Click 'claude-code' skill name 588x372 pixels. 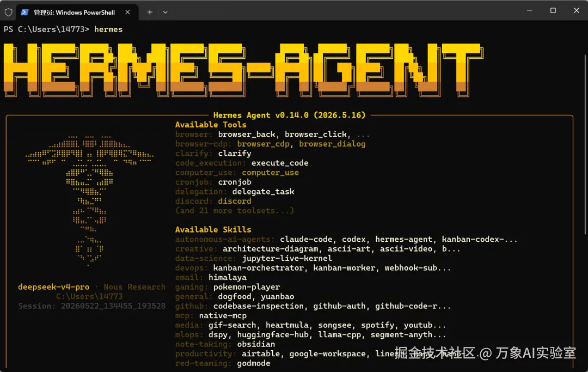coord(306,239)
